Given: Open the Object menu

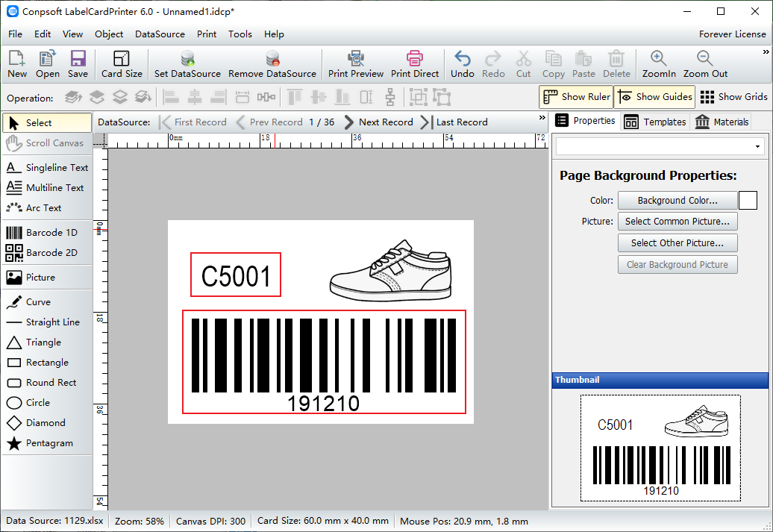Looking at the screenshot, I should point(109,34).
